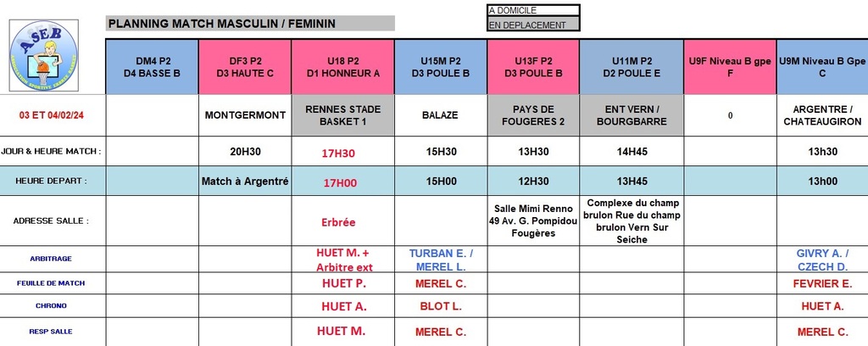Click the "RENNES STADE BASKET 1" cell
The image size is (868, 346).
pos(342,115)
